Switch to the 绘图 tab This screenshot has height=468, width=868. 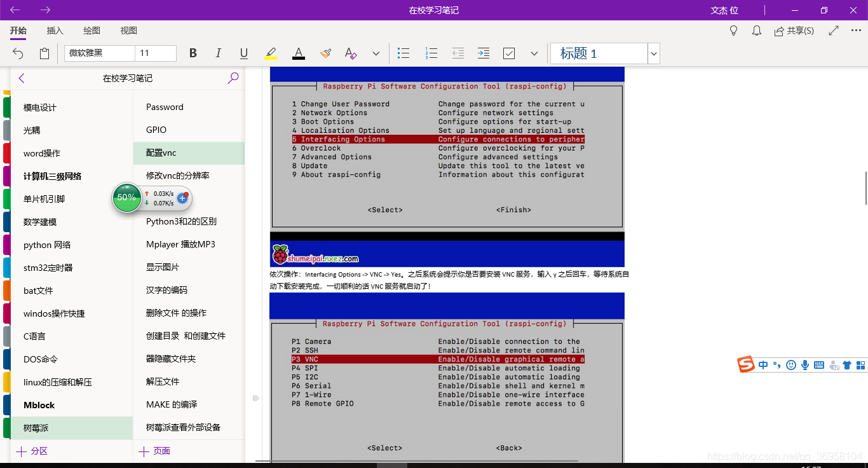(92, 31)
